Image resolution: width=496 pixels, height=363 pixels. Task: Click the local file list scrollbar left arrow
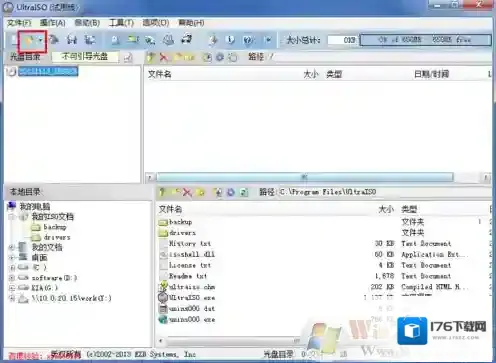coord(161,341)
